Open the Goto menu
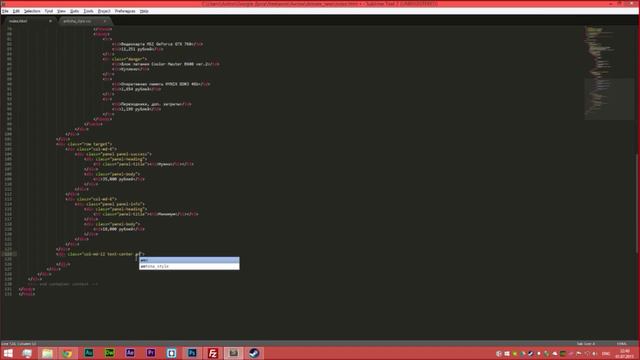The width and height of the screenshot is (640, 360). (x=74, y=11)
